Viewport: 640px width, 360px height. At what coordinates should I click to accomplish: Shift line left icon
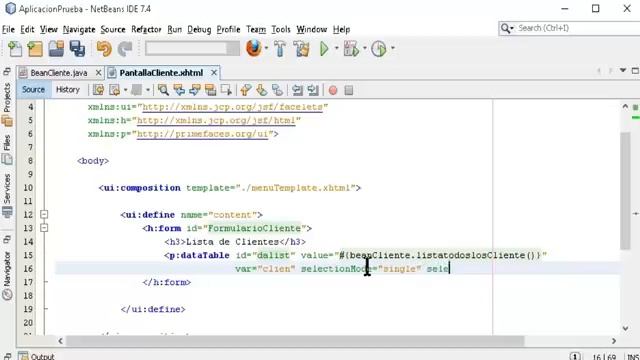pos(297,90)
